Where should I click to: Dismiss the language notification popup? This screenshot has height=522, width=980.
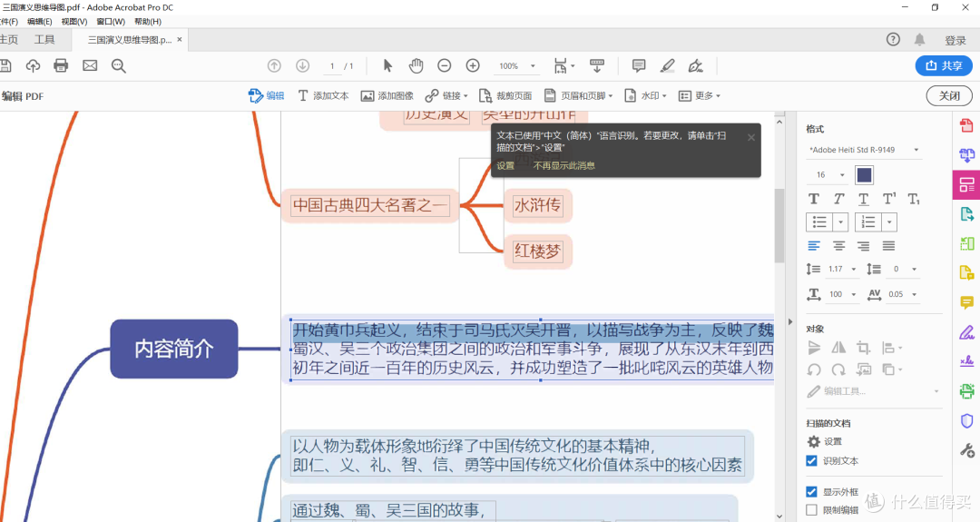click(x=751, y=137)
